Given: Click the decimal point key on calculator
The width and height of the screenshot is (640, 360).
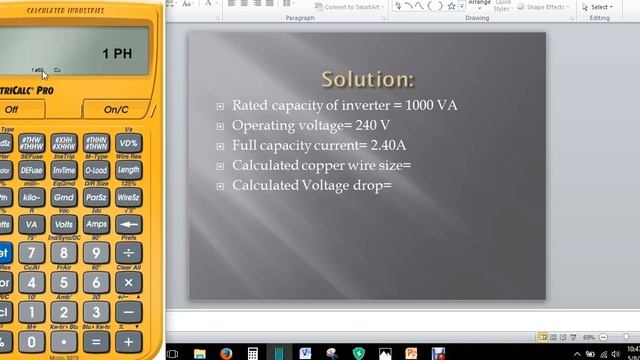Looking at the screenshot, I should pos(64,342).
